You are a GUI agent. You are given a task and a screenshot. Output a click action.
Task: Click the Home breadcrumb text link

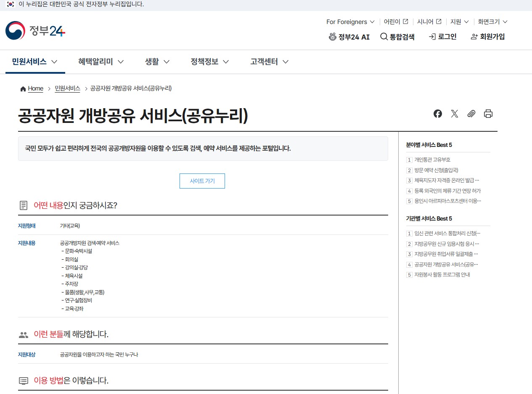[x=35, y=88]
